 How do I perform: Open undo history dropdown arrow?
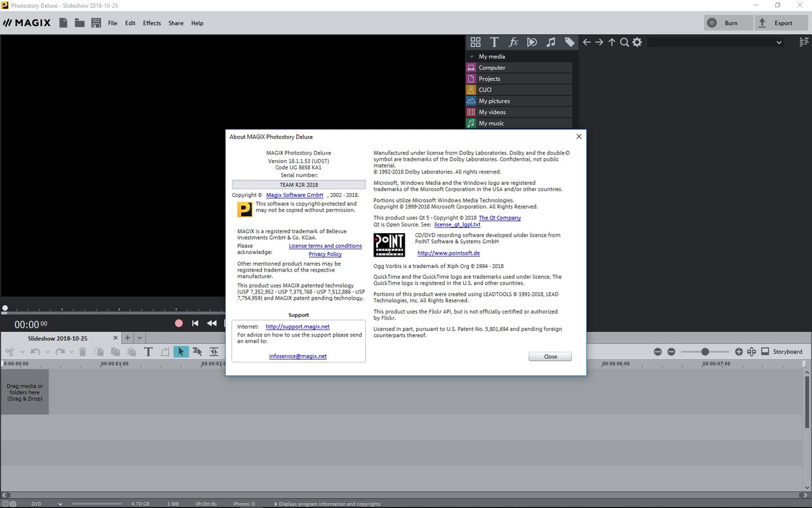click(x=46, y=352)
